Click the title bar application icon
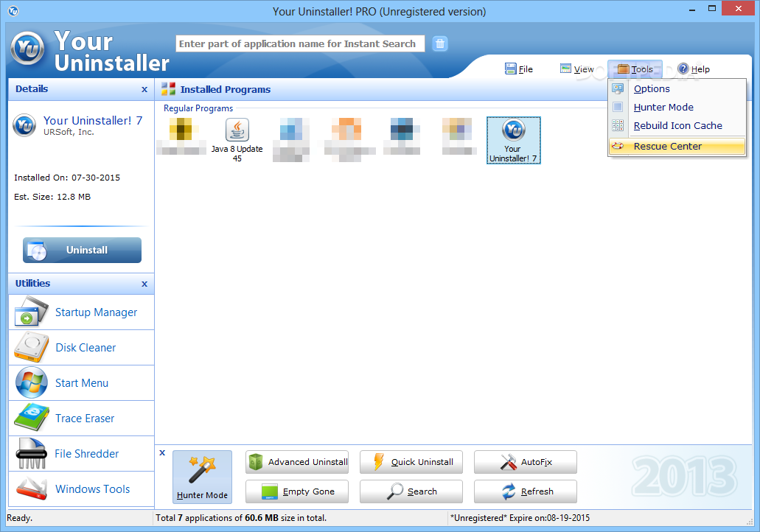The image size is (760, 532). click(x=13, y=10)
